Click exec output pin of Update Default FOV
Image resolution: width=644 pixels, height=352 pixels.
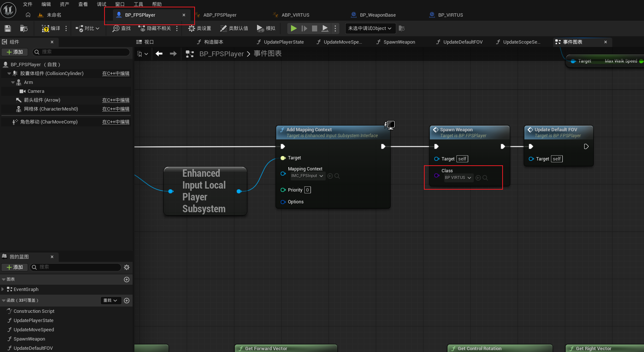[x=586, y=146]
